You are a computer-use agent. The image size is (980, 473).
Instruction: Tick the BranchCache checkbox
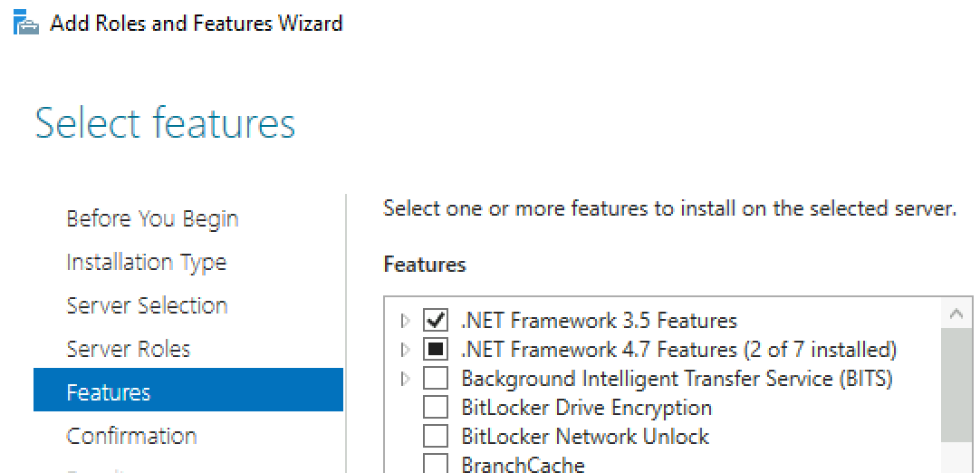click(x=436, y=464)
